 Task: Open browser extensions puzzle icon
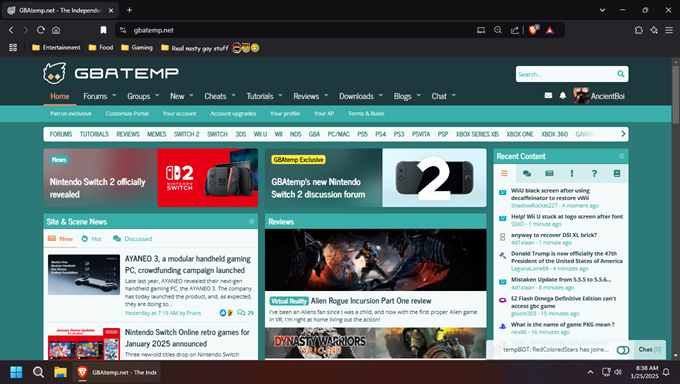click(x=638, y=30)
